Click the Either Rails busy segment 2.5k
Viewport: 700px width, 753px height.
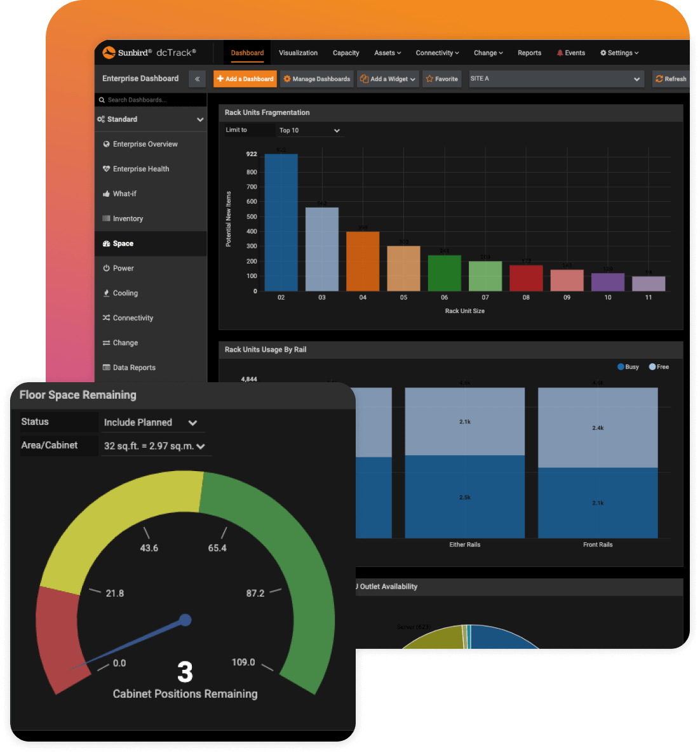(x=464, y=497)
